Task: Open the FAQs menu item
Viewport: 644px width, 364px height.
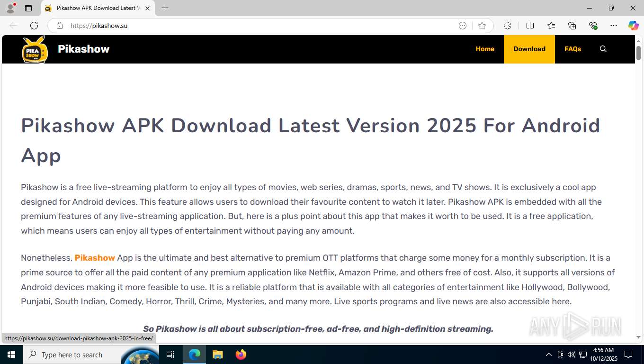Action: coord(572,49)
